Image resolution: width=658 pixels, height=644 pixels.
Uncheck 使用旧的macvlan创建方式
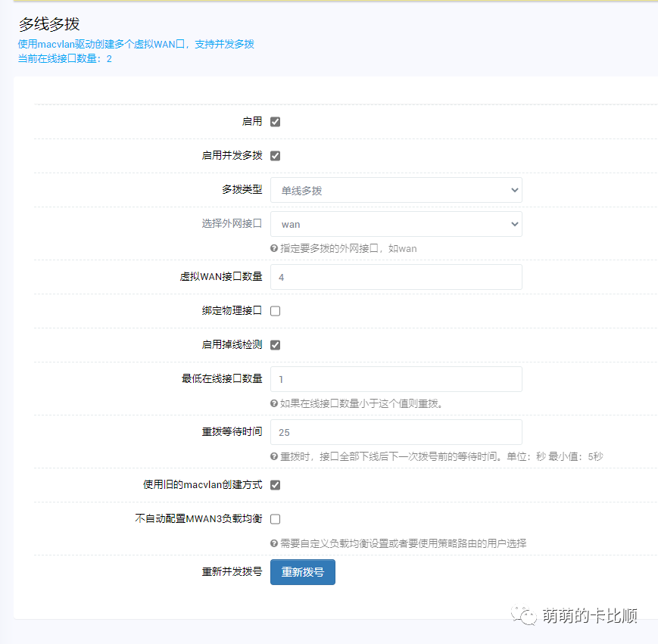pos(275,484)
